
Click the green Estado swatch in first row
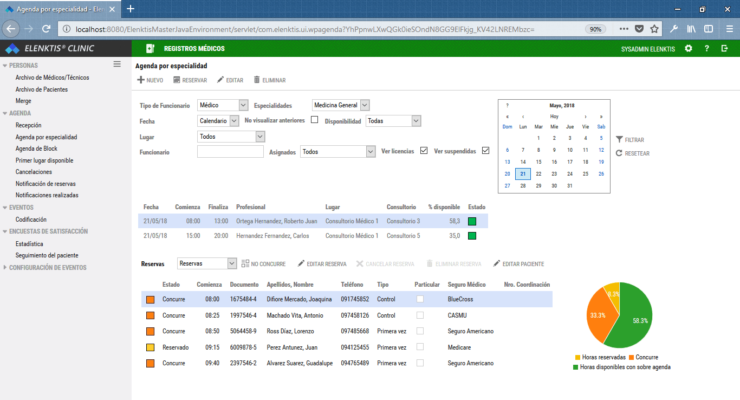[x=472, y=220]
